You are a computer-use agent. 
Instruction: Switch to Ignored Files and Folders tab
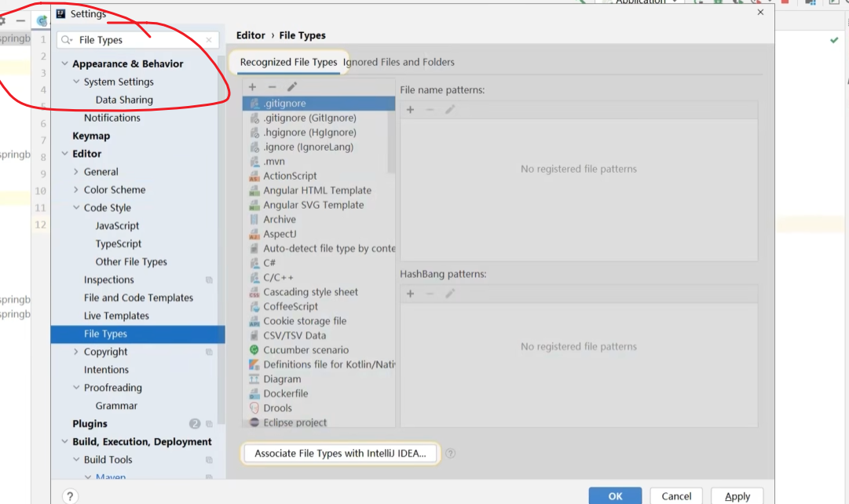tap(398, 62)
